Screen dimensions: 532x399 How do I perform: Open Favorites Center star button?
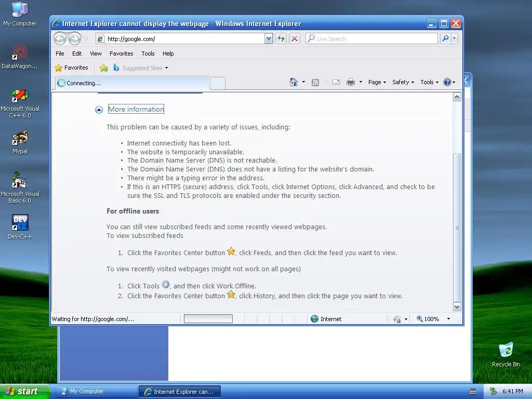[72, 68]
